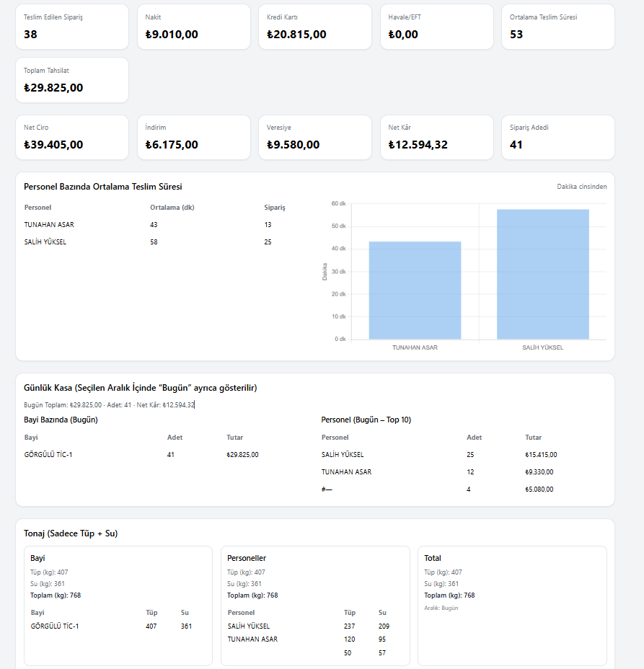The height and width of the screenshot is (669, 644).
Task: Click the Tutar header in Personel Top 10 table
Action: 533,438
